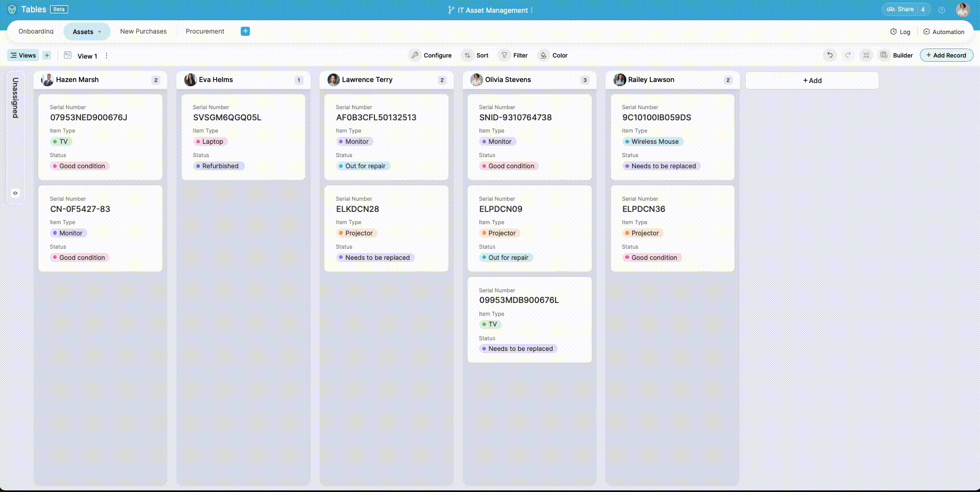Add a new view with the plus icon
This screenshot has height=492, width=980.
tap(47, 55)
